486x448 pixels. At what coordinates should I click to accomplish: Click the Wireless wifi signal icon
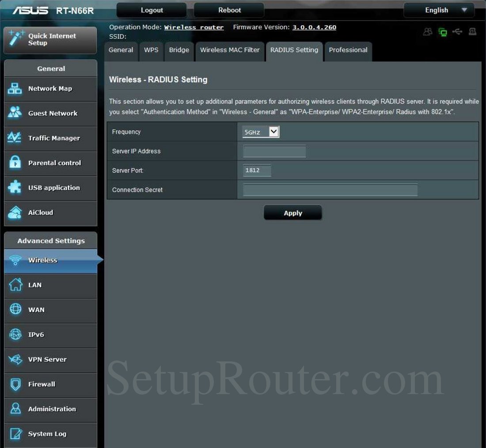point(15,260)
